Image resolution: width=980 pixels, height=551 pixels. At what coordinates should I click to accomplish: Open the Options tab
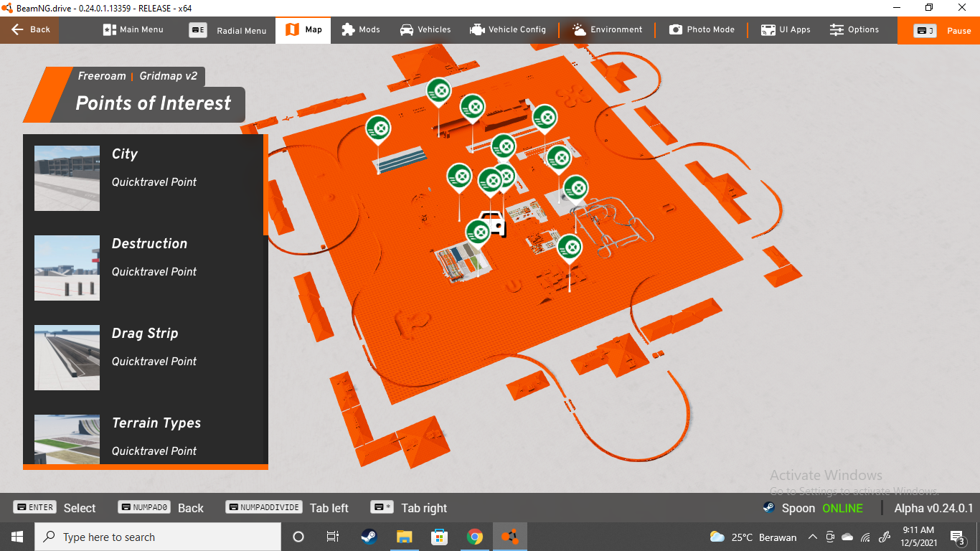pos(854,30)
